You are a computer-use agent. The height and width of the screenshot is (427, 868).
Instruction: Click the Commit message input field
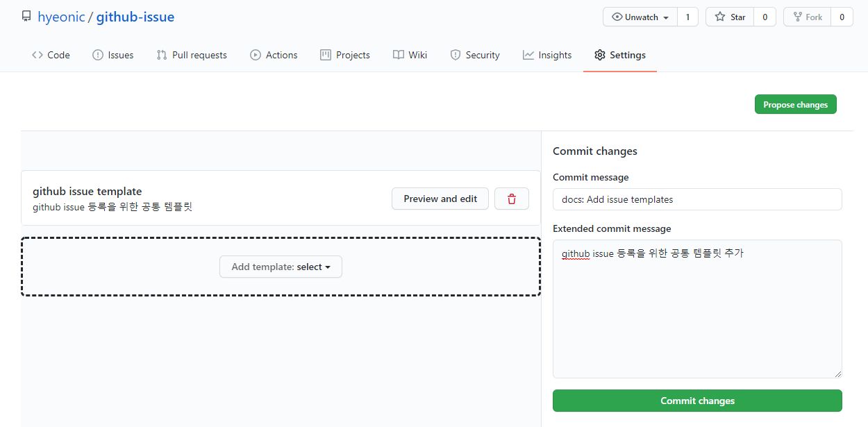(697, 199)
